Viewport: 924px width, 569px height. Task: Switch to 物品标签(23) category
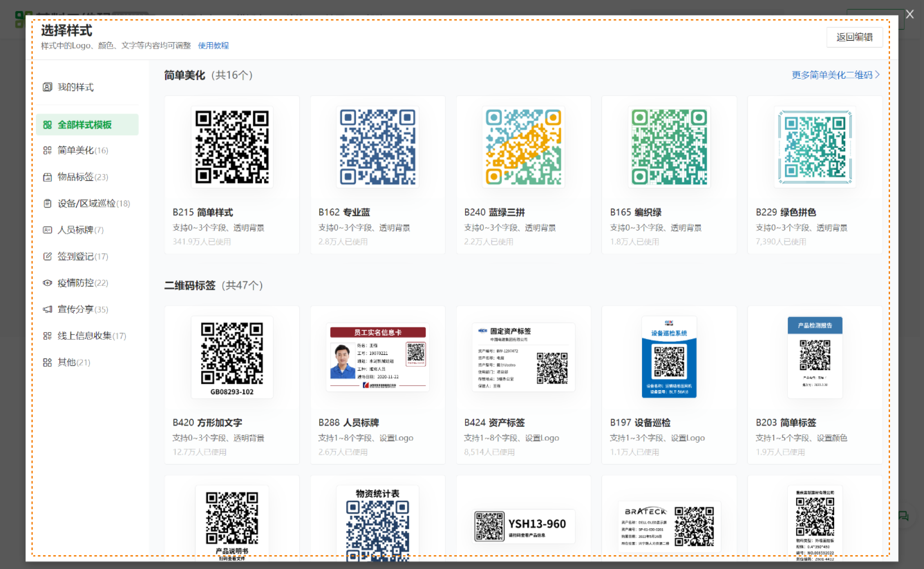[x=87, y=177]
